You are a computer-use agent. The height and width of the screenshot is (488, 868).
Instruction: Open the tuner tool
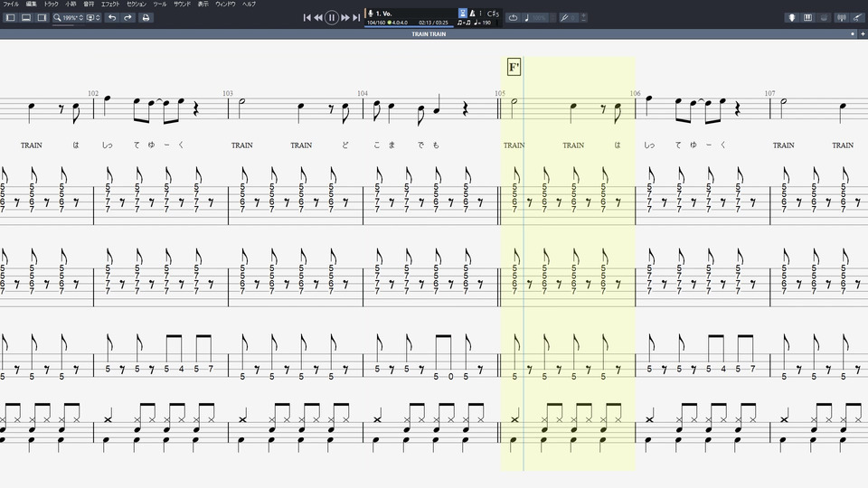842,18
